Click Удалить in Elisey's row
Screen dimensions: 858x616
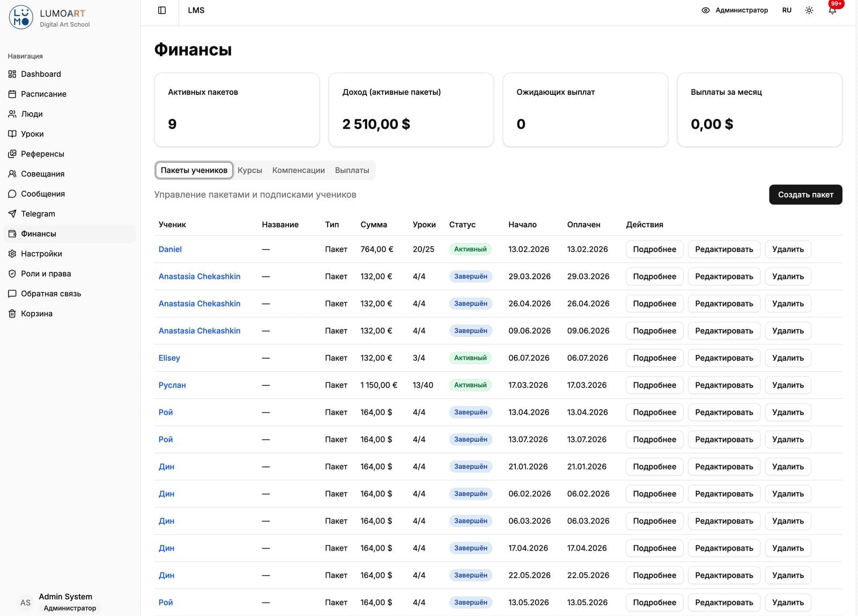click(x=788, y=358)
